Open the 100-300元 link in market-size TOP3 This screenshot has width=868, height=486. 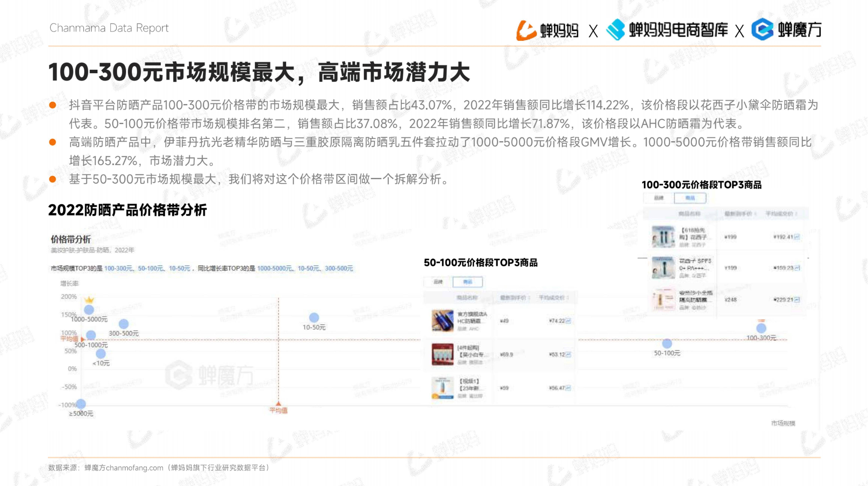[118, 268]
